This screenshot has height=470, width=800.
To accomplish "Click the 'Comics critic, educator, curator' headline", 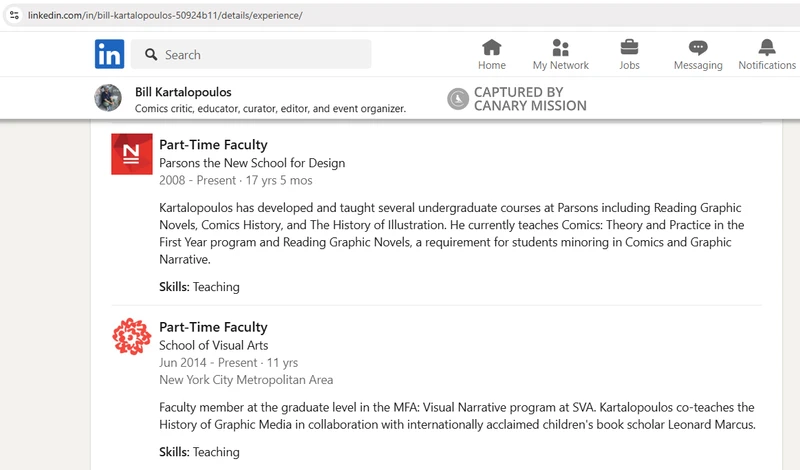I will pyautogui.click(x=270, y=108).
